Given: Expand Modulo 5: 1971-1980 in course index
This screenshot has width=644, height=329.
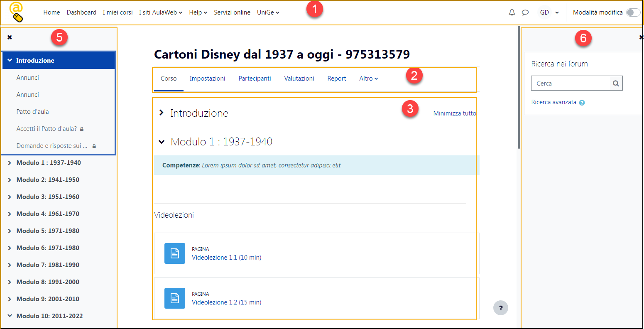Looking at the screenshot, I should [x=10, y=231].
